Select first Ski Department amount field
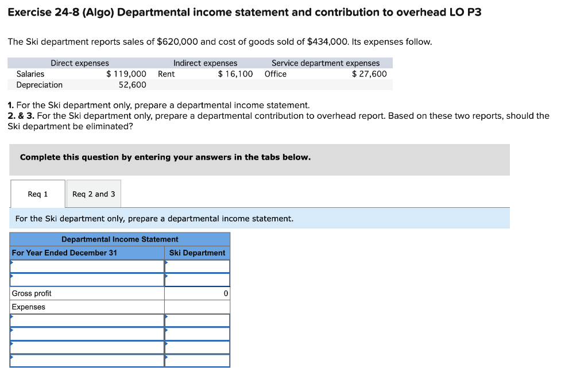The width and height of the screenshot is (588, 368). click(198, 266)
